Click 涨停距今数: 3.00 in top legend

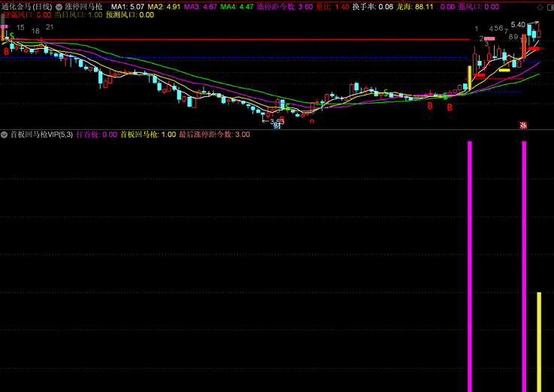285,7
